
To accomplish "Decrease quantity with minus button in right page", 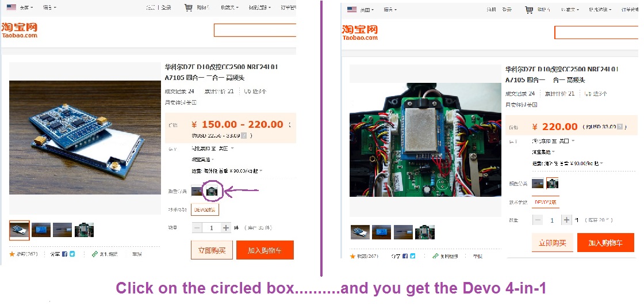I will (538, 220).
